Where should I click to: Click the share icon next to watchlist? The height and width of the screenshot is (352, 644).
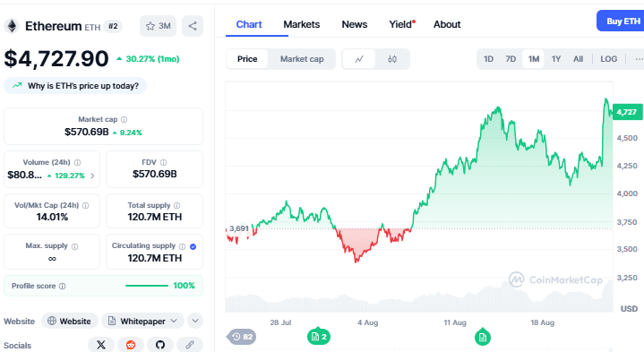pyautogui.click(x=193, y=26)
